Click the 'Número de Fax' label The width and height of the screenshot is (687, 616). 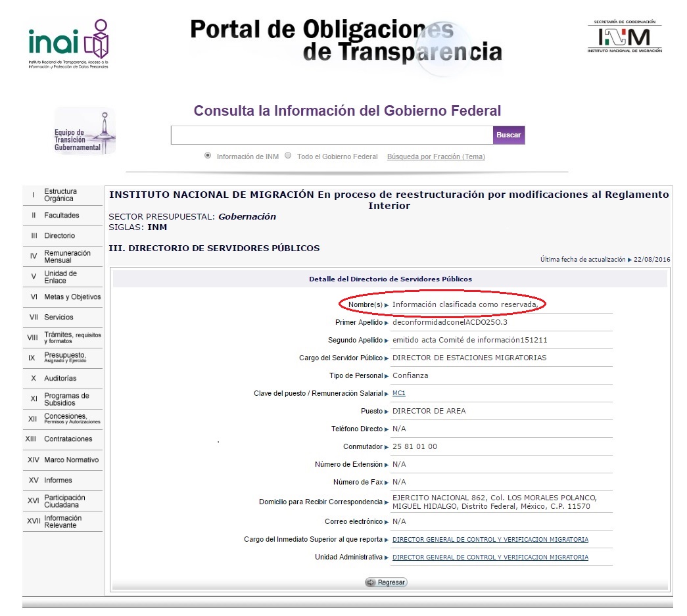tap(358, 482)
